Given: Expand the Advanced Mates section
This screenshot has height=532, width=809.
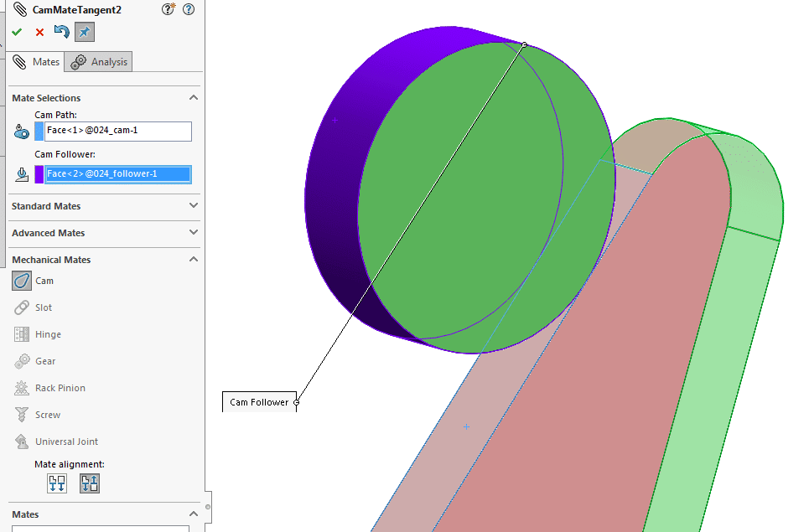Looking at the screenshot, I should tap(194, 233).
